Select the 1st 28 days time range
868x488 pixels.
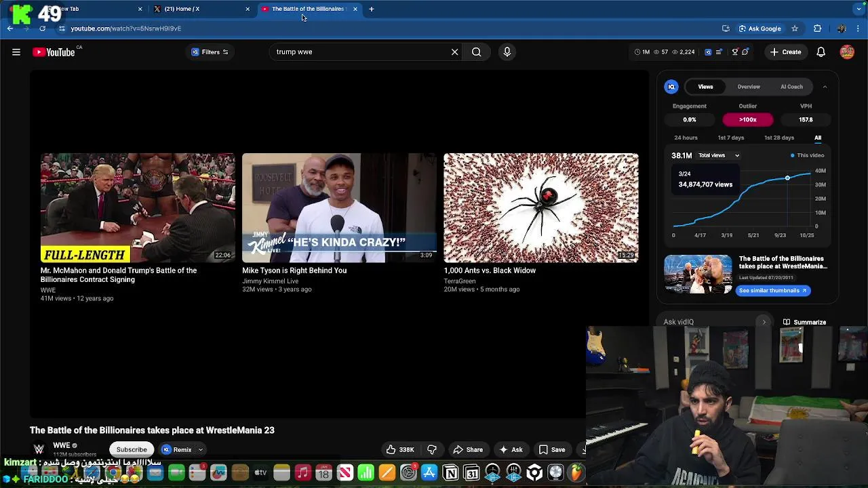tap(779, 138)
